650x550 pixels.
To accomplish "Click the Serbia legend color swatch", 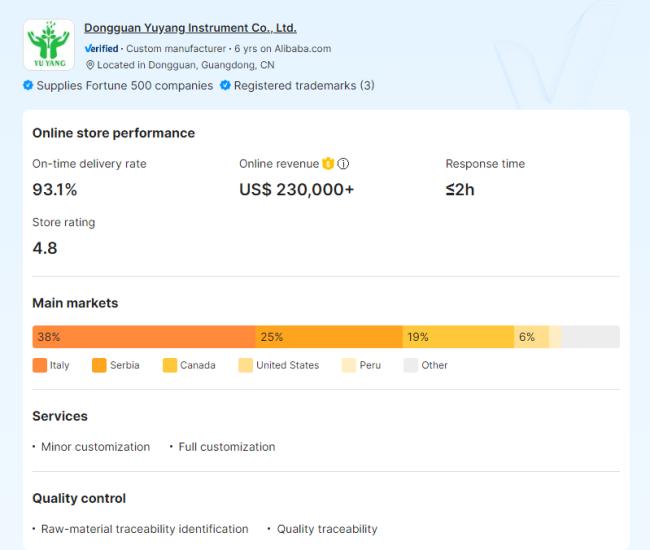I will 99,365.
